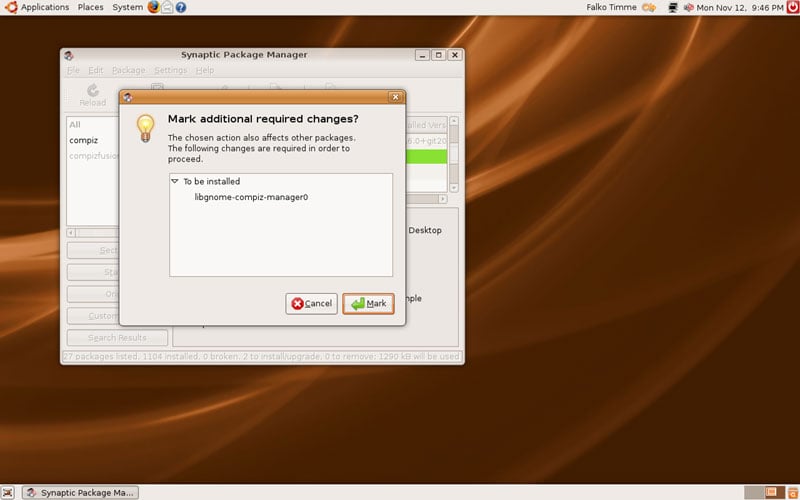
Task: Click the volume control tray icon
Action: click(x=688, y=7)
